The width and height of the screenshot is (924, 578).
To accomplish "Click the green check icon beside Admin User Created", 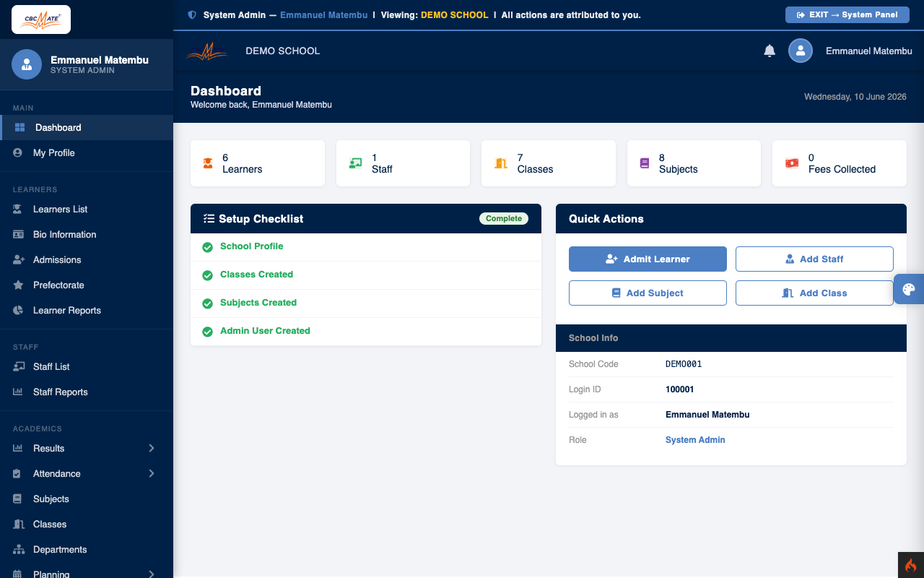I will click(207, 332).
